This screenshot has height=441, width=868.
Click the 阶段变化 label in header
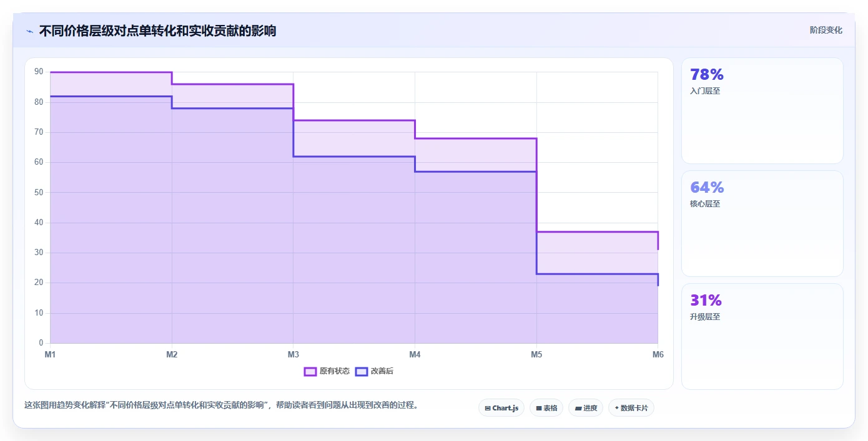click(x=826, y=30)
